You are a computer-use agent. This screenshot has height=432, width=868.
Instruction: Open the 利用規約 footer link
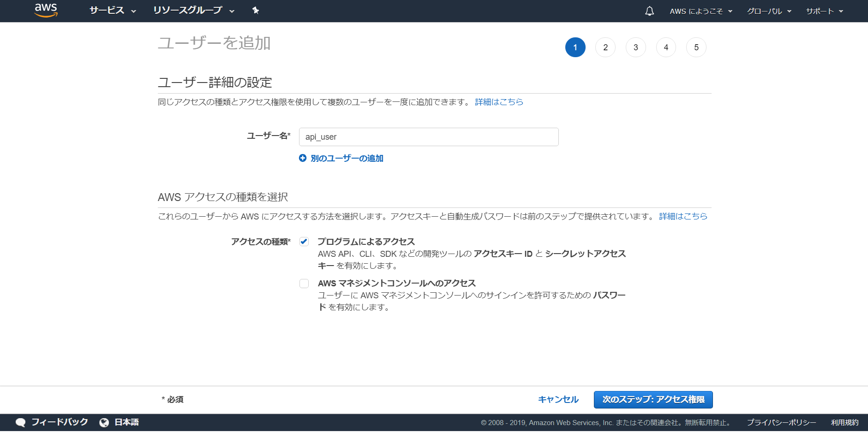point(845,423)
